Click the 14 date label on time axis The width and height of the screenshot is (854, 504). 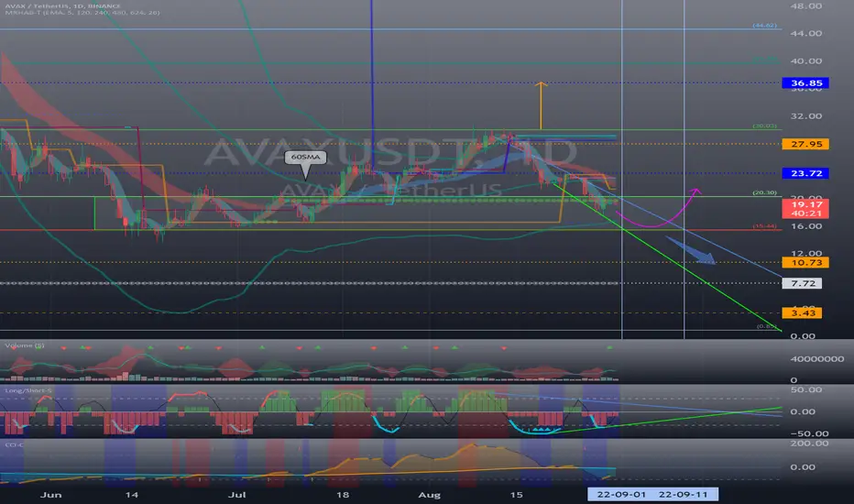click(x=131, y=495)
